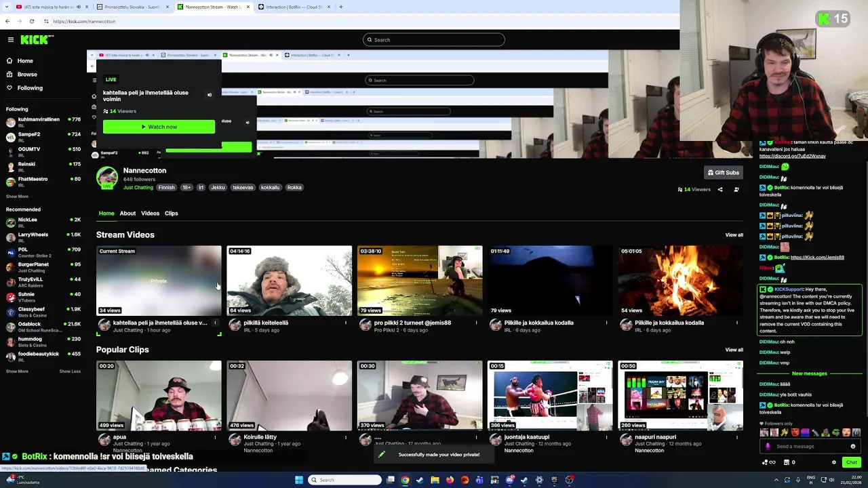Click the share stream icon near viewers
Image resolution: width=868 pixels, height=488 pixels.
[x=720, y=190]
